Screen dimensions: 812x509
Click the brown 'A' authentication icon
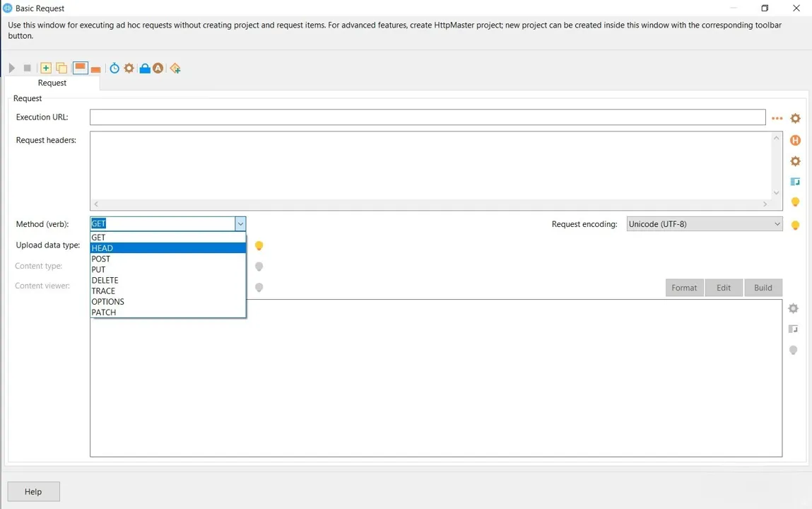(158, 68)
